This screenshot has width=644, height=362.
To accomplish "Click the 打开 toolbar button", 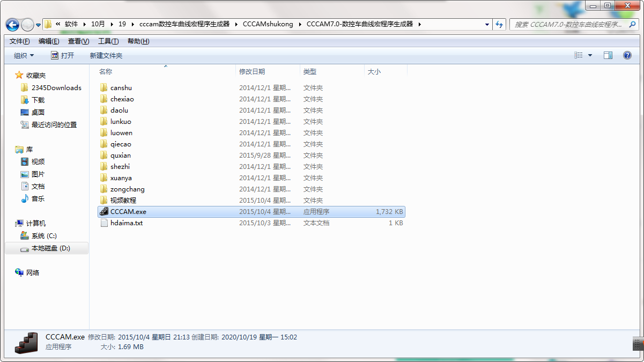I will tap(63, 55).
